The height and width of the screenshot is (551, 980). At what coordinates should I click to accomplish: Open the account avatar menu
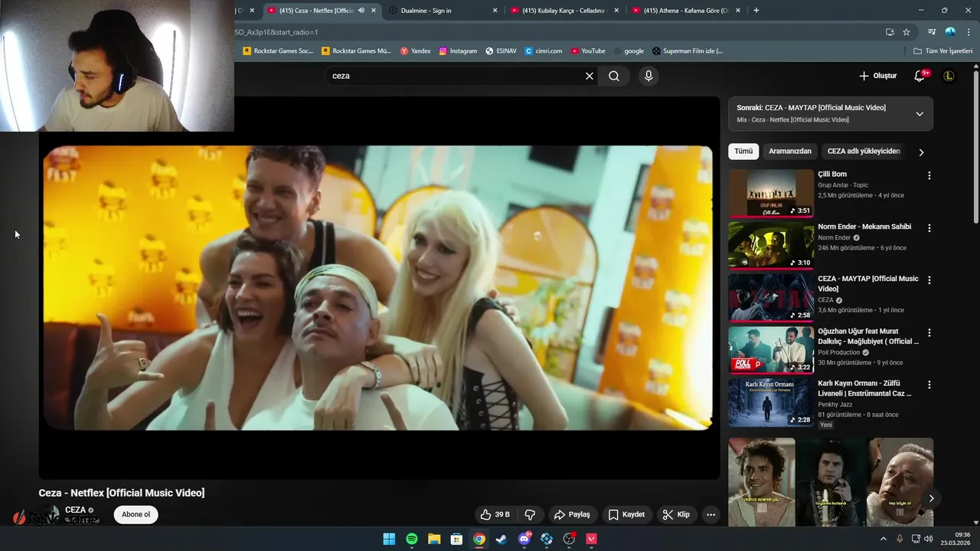click(x=949, y=76)
